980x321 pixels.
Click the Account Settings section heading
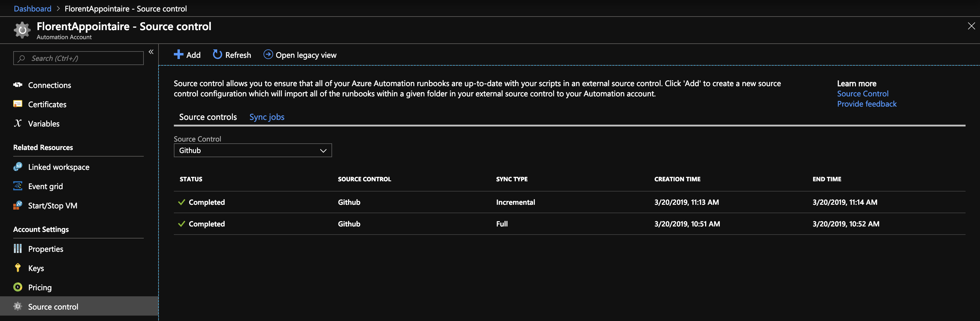coord(41,229)
